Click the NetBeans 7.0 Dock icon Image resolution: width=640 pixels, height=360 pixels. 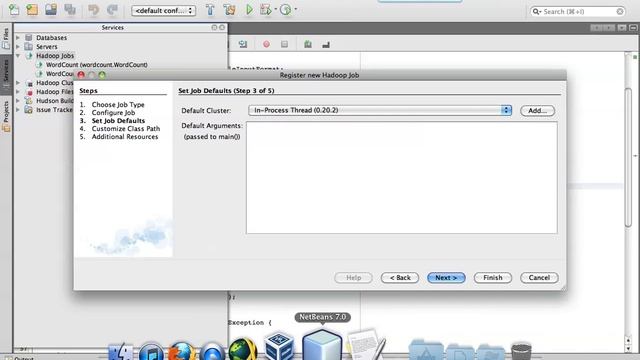pos(322,345)
